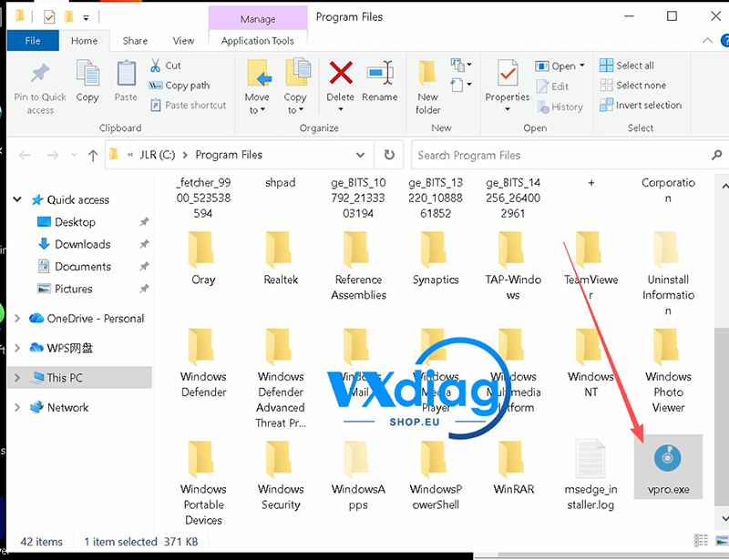
Task: Open Downloads in Quick access
Action: (x=82, y=244)
